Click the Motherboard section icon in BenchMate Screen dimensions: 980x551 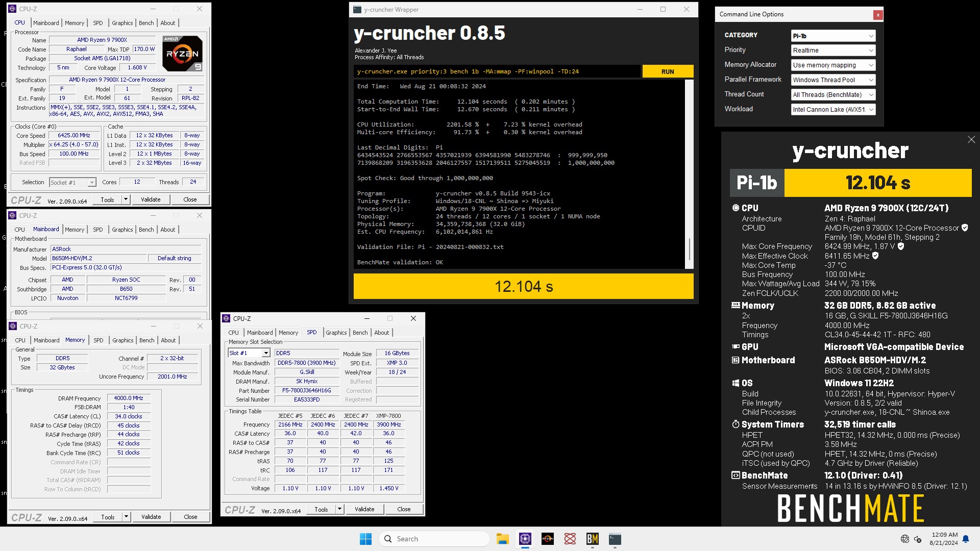pos(736,360)
